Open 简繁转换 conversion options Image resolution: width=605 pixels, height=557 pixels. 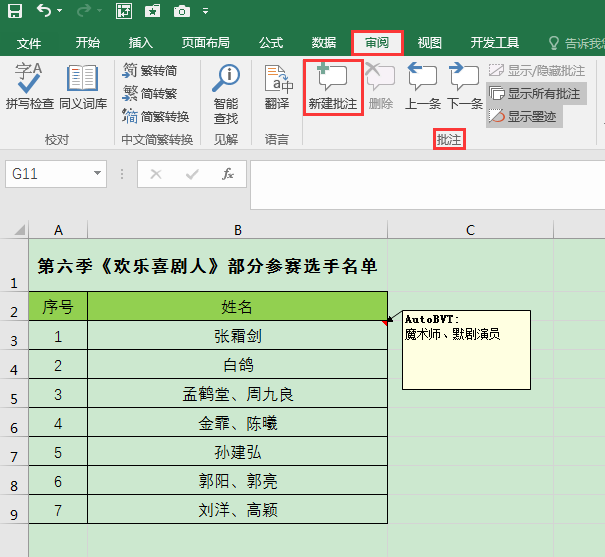click(x=156, y=116)
